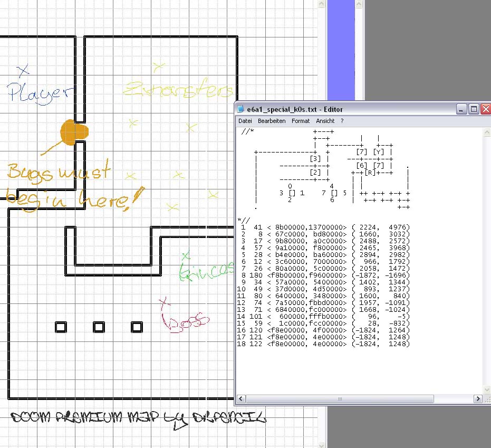
Task: Click the Editor horizontal scrollbar thumb
Action: coord(340,398)
